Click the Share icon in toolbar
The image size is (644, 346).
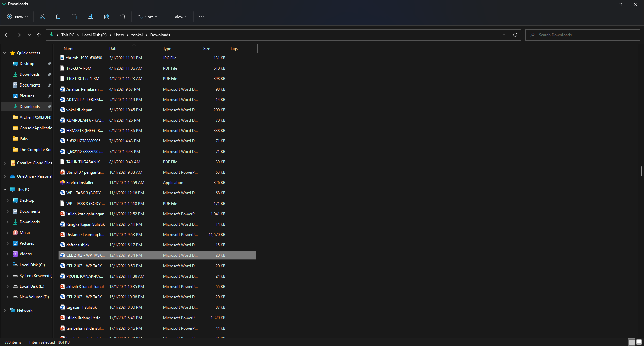click(x=107, y=17)
